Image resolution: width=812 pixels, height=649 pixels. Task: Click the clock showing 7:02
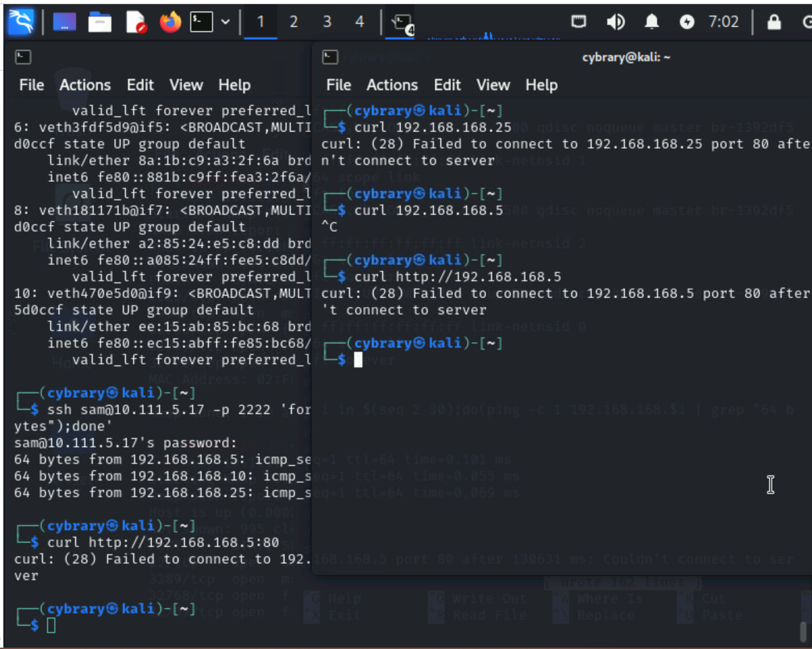pos(723,22)
